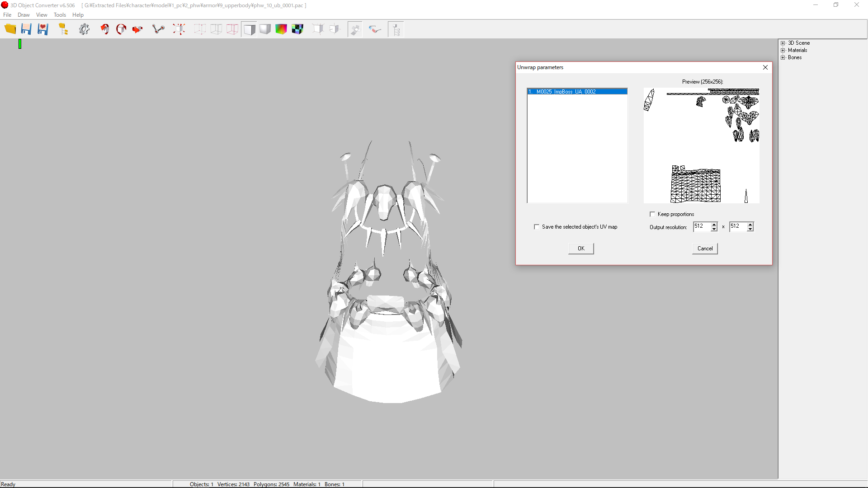Click the blue Save floppy icon

point(26,29)
